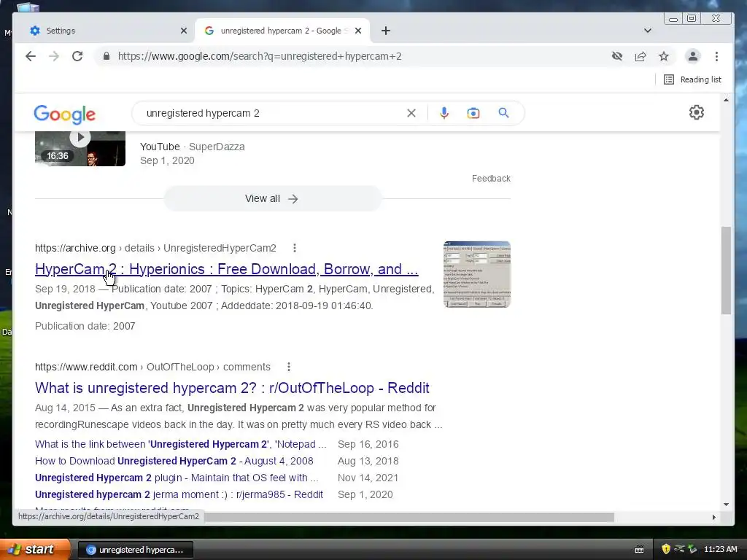Click the forward navigation arrow
Viewport: 747px width, 560px height.
coord(54,56)
